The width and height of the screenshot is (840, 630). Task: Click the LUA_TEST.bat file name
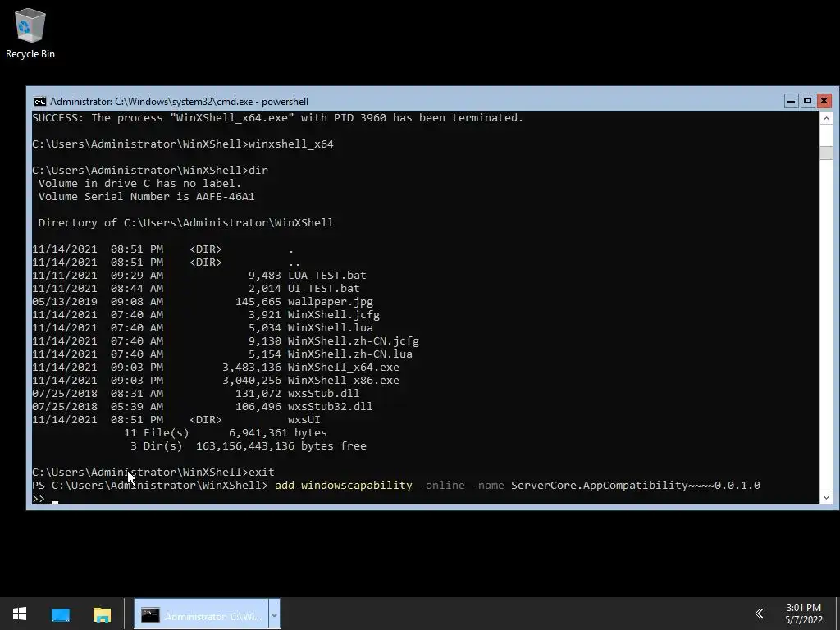326,276
